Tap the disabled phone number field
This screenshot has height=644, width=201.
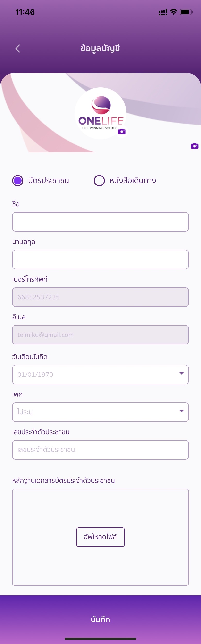click(100, 297)
